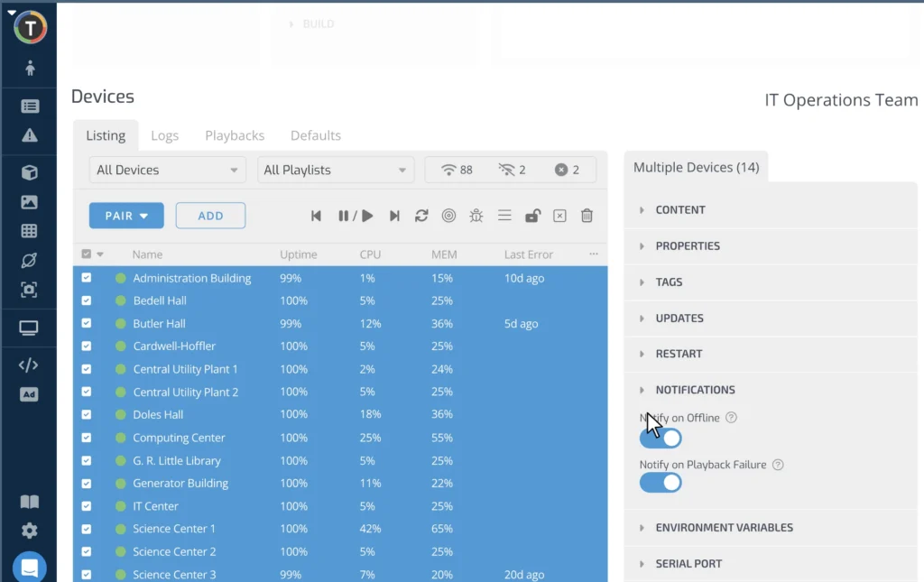Switch to the Logs tab
This screenshot has height=582, width=924.
tap(164, 135)
